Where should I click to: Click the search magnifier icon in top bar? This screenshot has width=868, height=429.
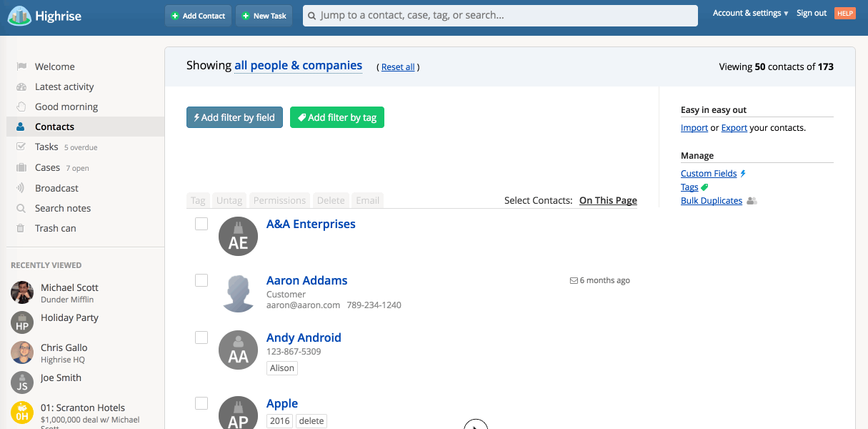click(x=311, y=16)
